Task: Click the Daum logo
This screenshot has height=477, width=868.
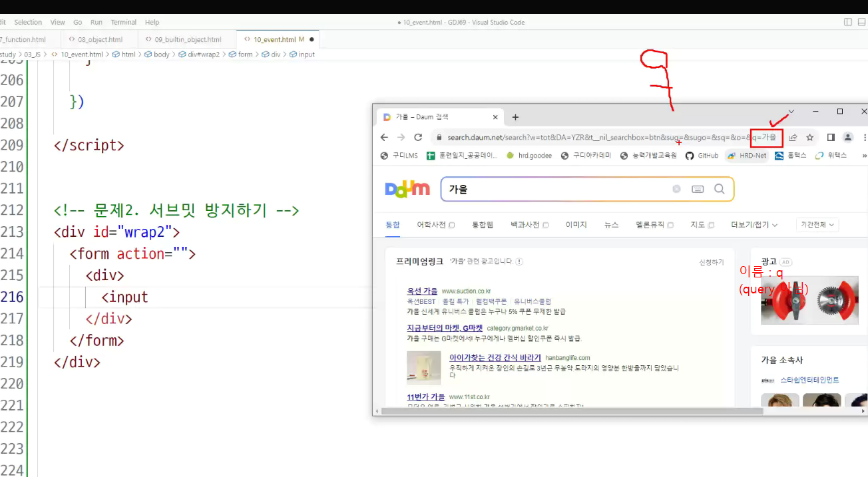Action: [x=407, y=189]
